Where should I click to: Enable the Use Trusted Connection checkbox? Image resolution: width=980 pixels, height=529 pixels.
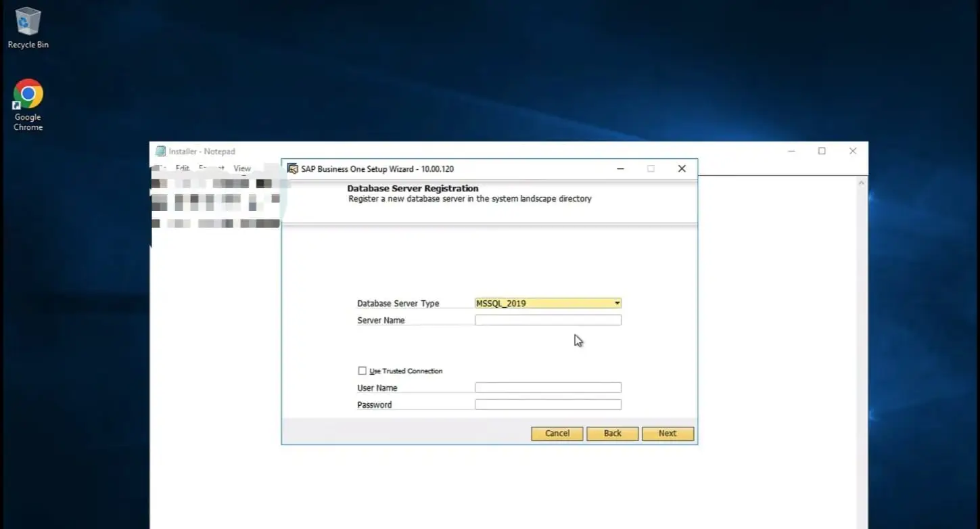(362, 371)
